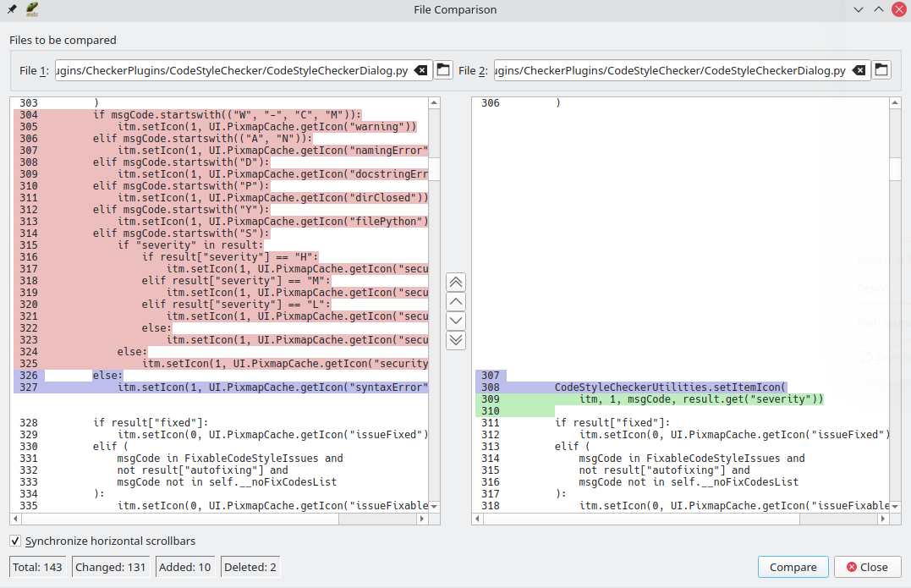Screen dimensions: 911x588
Task: Click right pane vertical scrollbar handle
Action: pos(895,168)
